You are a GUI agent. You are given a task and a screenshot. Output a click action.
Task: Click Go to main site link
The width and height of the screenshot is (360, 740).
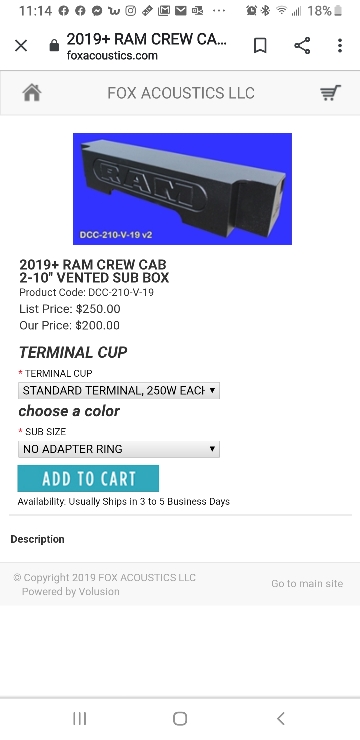pyautogui.click(x=307, y=584)
